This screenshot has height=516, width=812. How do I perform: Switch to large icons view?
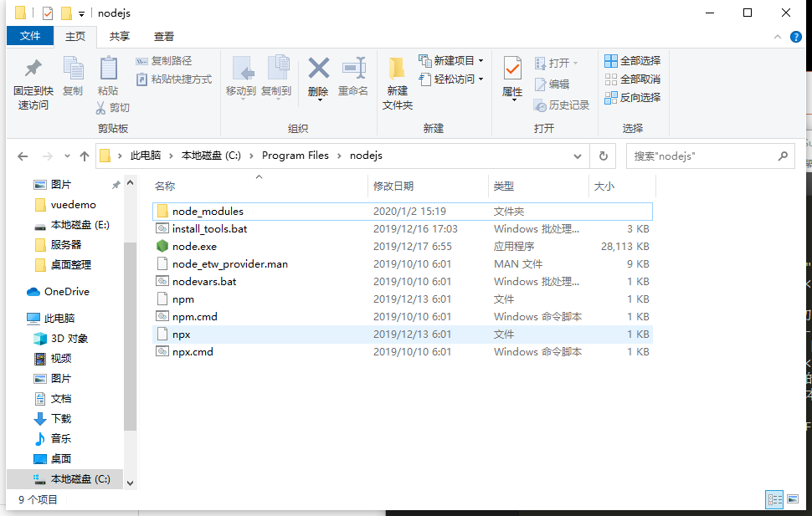point(793,499)
